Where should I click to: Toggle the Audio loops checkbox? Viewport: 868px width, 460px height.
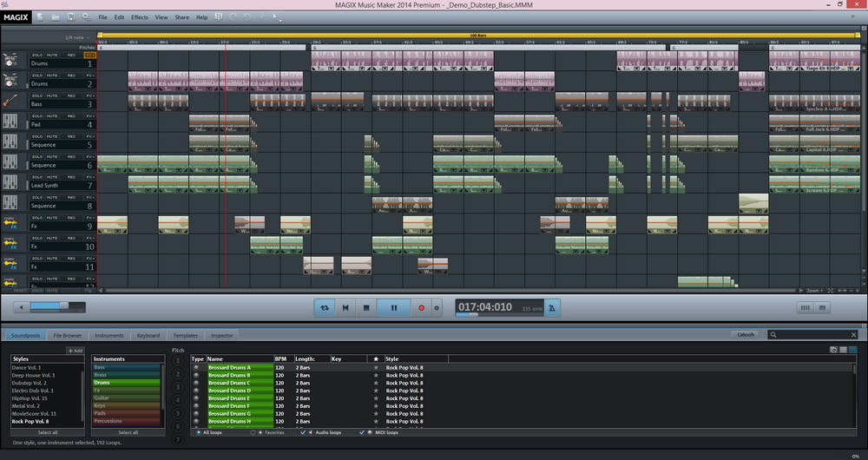coord(302,432)
